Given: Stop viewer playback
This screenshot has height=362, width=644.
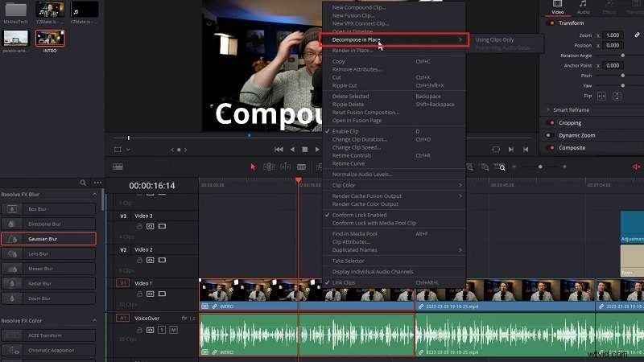Looking at the screenshot, I should click(305, 150).
